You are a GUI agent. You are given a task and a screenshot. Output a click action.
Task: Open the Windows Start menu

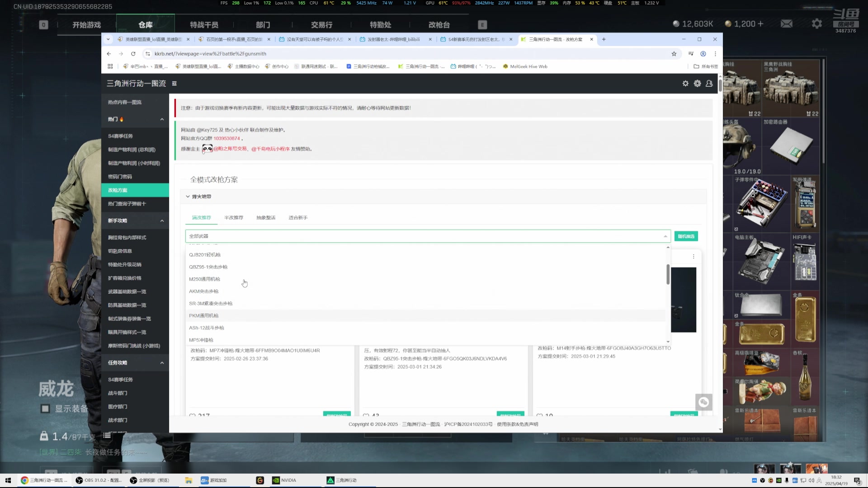[8, 480]
